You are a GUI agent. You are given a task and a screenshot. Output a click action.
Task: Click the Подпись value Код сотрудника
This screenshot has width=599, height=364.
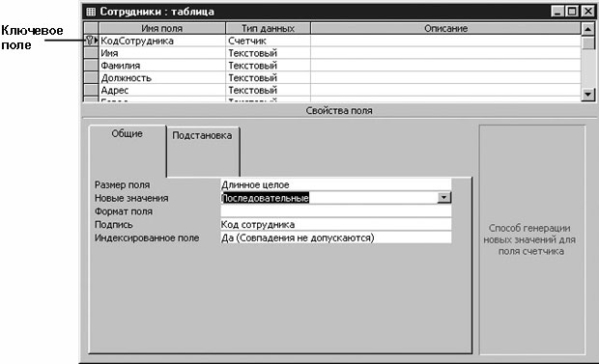tap(336, 225)
